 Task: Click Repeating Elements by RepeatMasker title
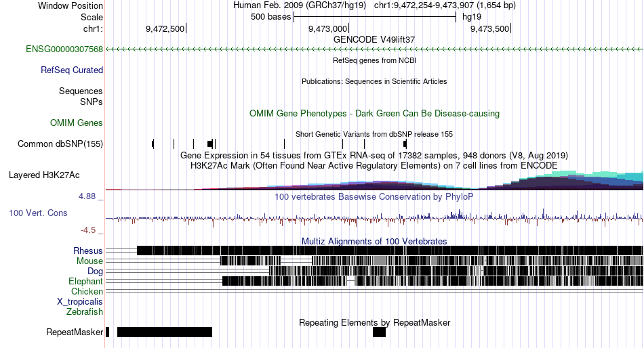[374, 322]
